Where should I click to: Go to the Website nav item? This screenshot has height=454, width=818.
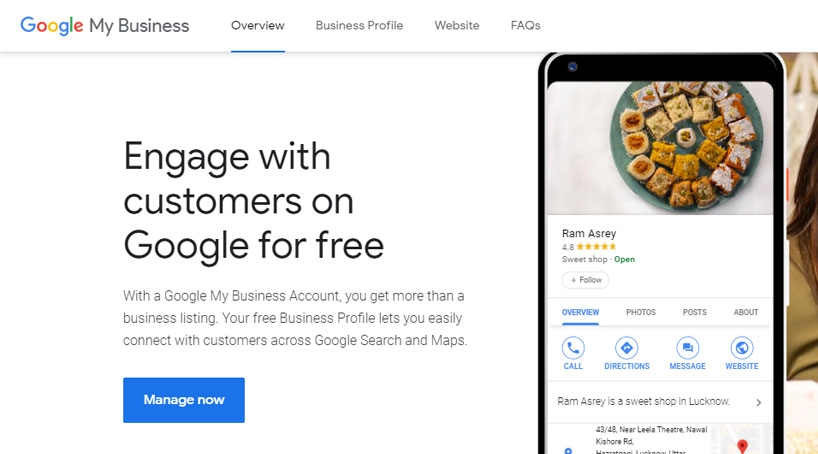pos(457,26)
